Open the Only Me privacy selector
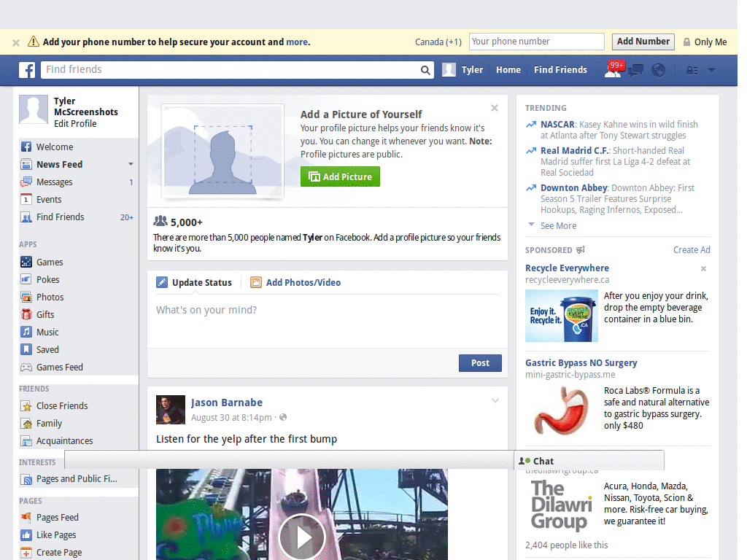747x560 pixels. point(705,42)
